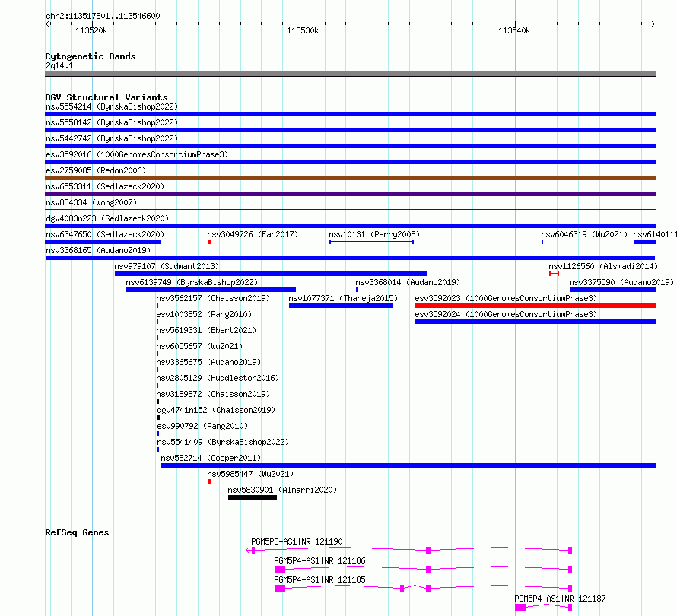Click nsv6055657 (Wu2021) label
The width and height of the screenshot is (677, 616).
(199, 346)
